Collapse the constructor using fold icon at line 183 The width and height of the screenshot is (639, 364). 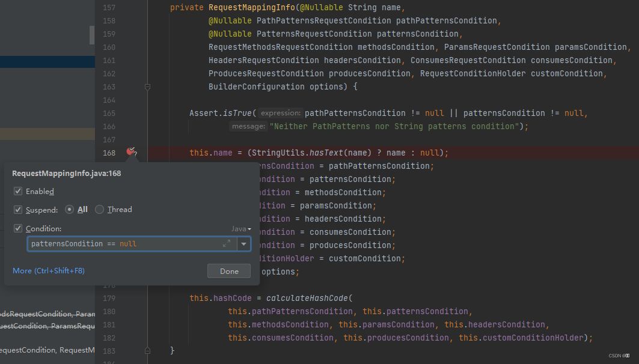[x=147, y=350]
